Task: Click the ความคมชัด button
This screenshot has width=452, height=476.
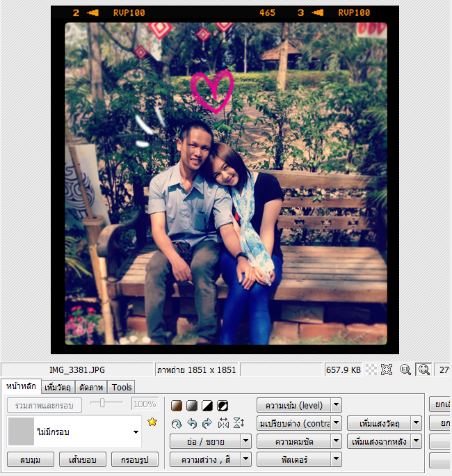Action: 293,441
